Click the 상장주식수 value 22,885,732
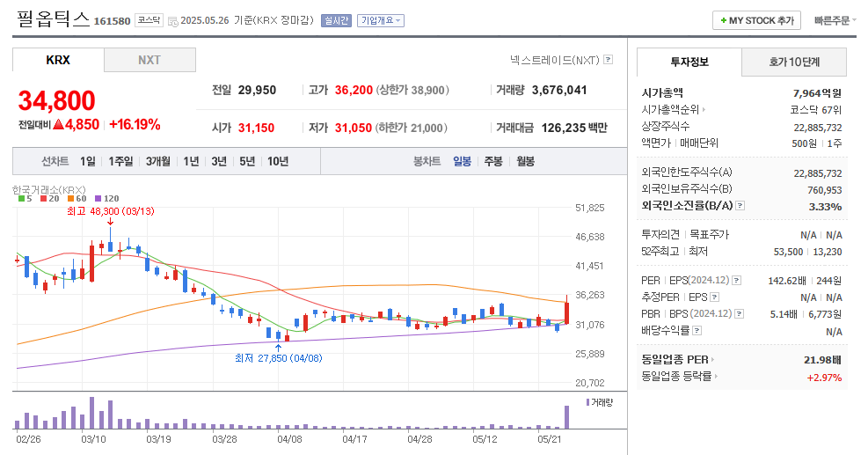This screenshot has height=455, width=868. [818, 128]
